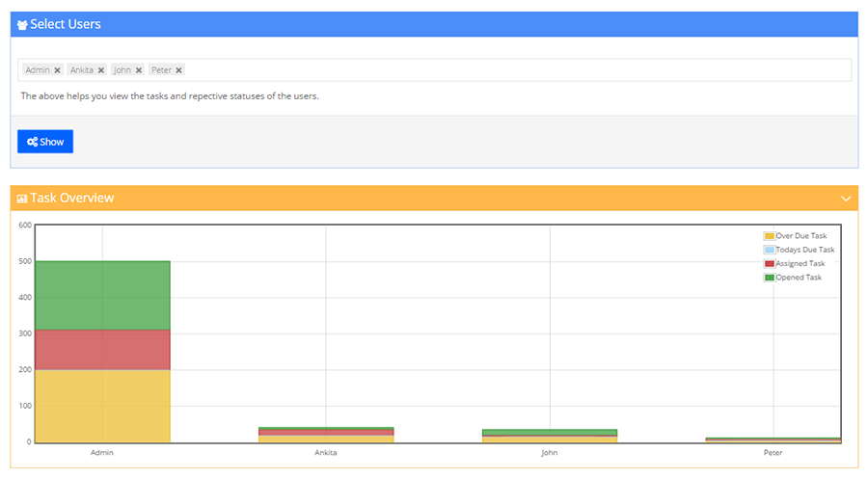The image size is (868, 479).
Task: Remove the Ankita user tag
Action: (100, 70)
